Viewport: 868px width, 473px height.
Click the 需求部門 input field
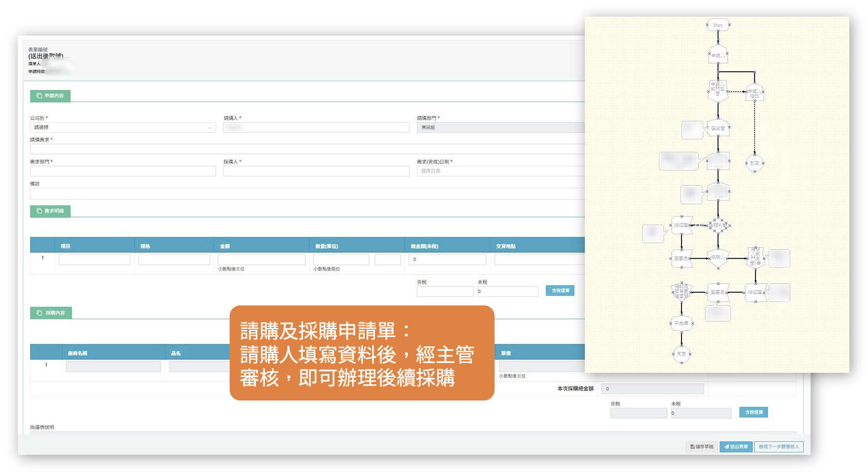[123, 171]
